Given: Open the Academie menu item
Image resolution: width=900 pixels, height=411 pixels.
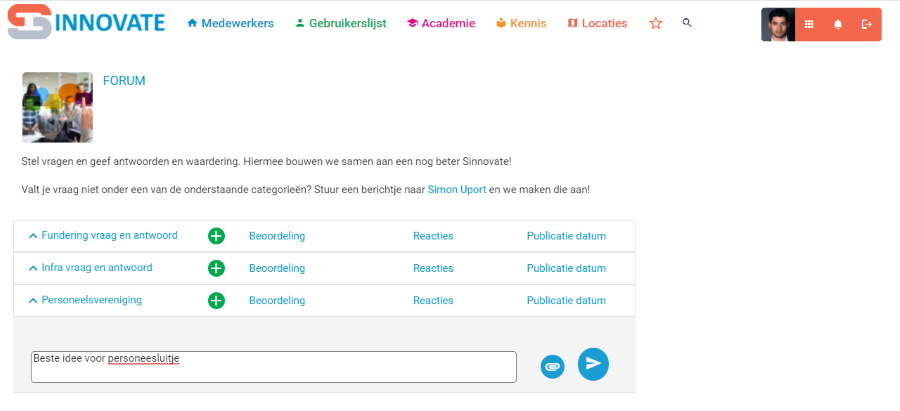Looking at the screenshot, I should click(441, 23).
